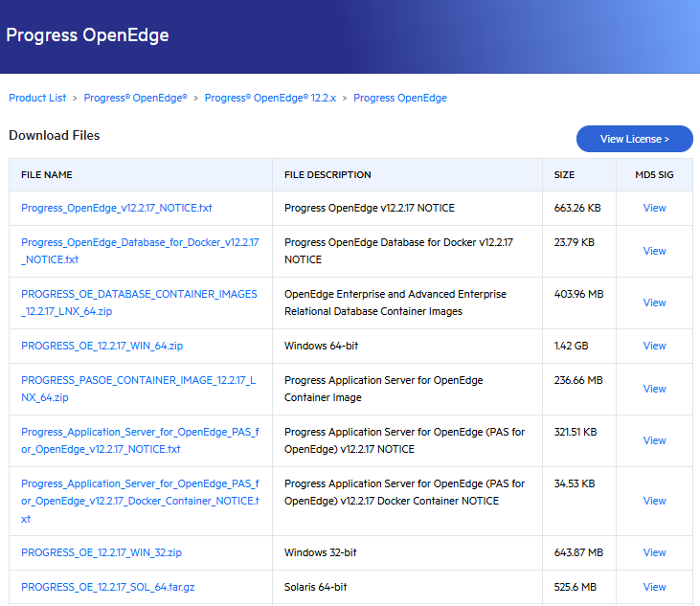Select the '663.26 KB' size cell
The image size is (700, 606).
[577, 208]
